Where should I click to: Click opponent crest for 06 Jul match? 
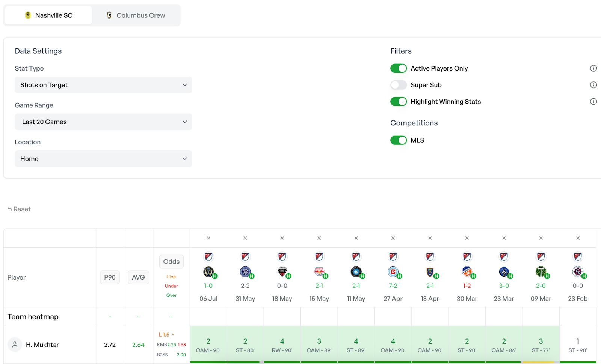click(208, 271)
